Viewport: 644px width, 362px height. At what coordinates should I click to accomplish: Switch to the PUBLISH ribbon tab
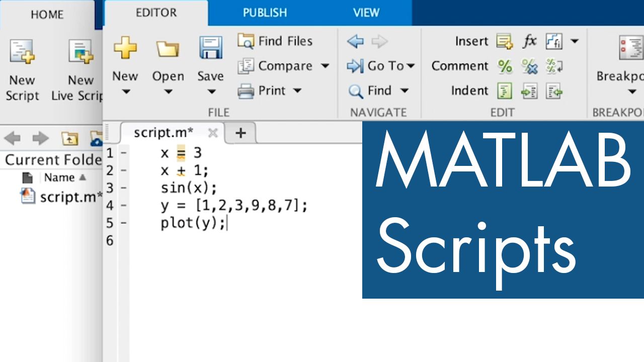point(265,13)
